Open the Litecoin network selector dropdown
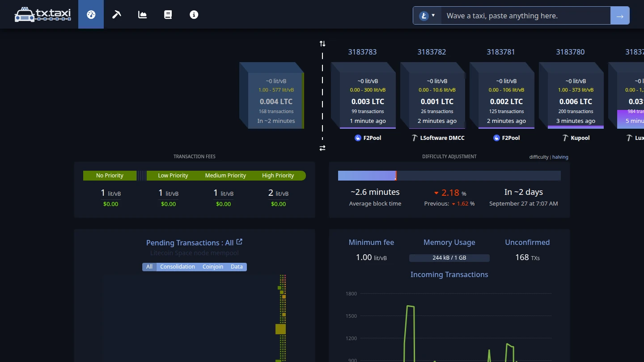Image resolution: width=644 pixels, height=362 pixels. tap(427, 16)
